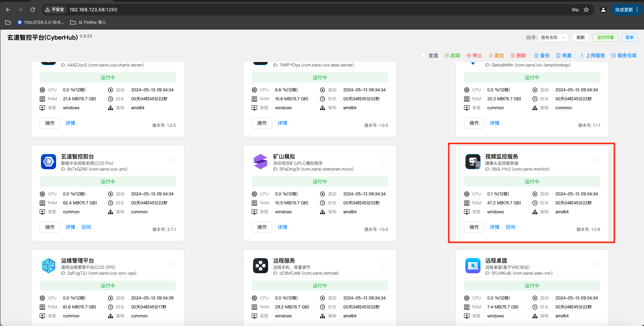Click the 玄道智控平台(CyberHub) title
This screenshot has height=326, width=644.
point(43,38)
